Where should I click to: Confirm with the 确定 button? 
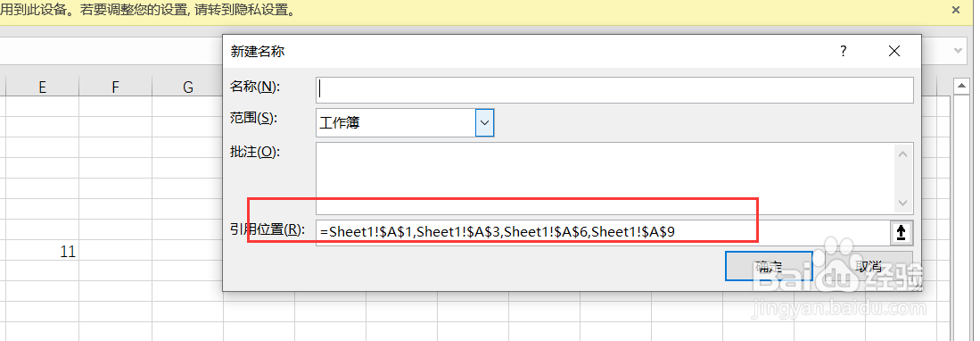pyautogui.click(x=768, y=266)
